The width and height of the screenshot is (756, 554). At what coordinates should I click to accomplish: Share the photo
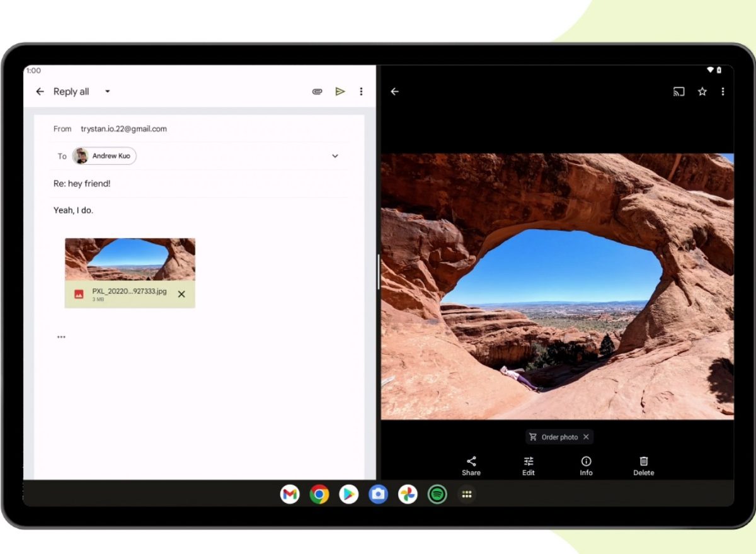tap(471, 466)
